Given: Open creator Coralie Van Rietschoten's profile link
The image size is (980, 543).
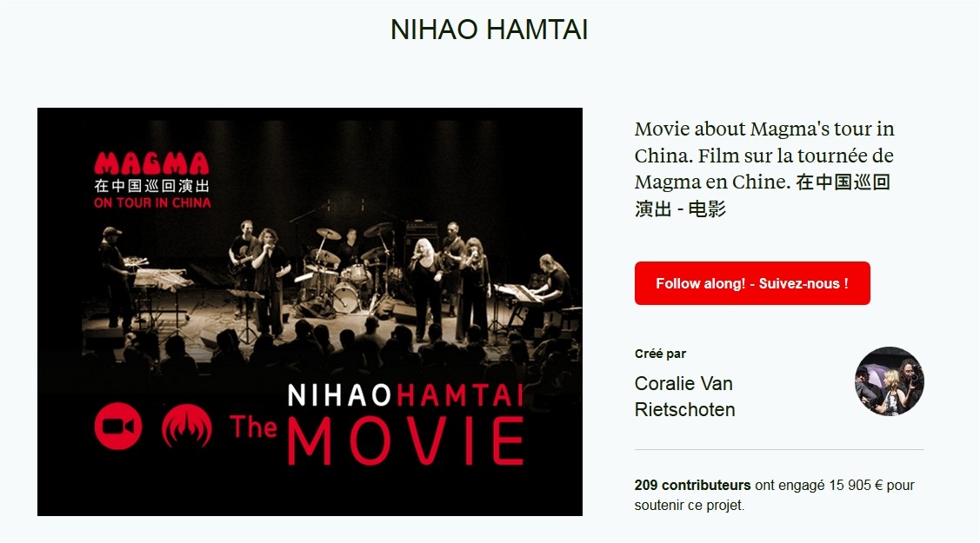Looking at the screenshot, I should point(684,396).
